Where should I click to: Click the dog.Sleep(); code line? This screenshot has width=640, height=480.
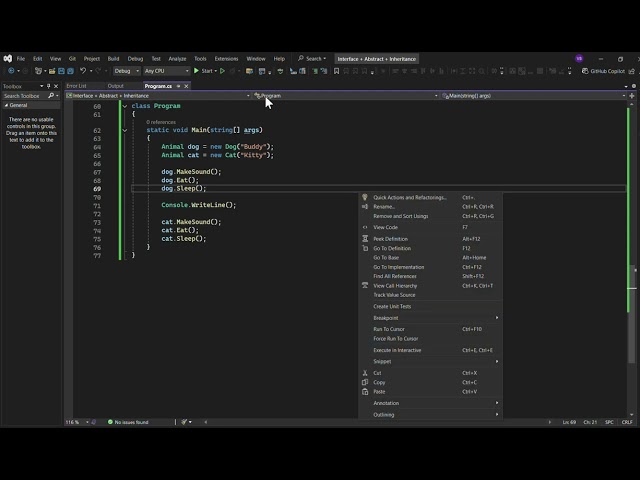tap(184, 188)
